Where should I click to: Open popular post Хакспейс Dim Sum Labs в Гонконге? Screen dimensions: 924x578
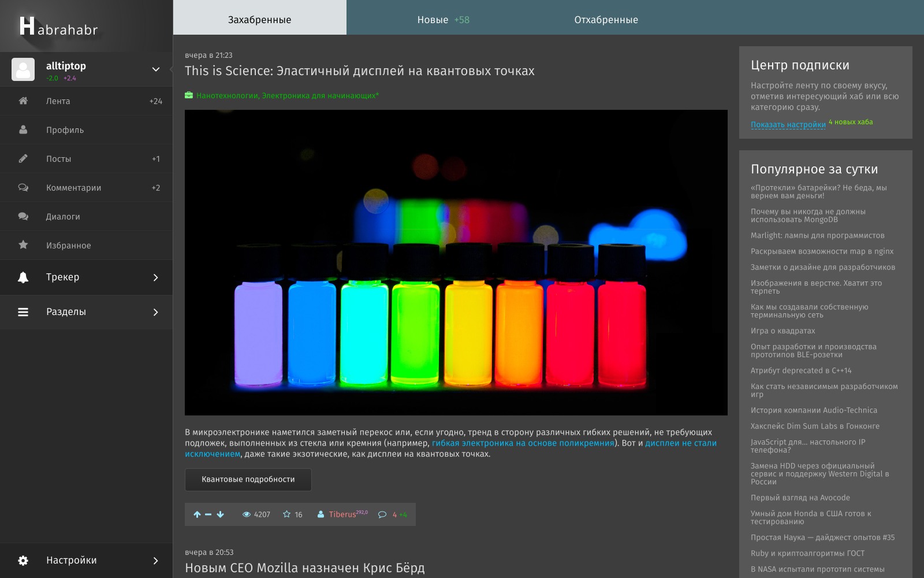click(x=815, y=426)
